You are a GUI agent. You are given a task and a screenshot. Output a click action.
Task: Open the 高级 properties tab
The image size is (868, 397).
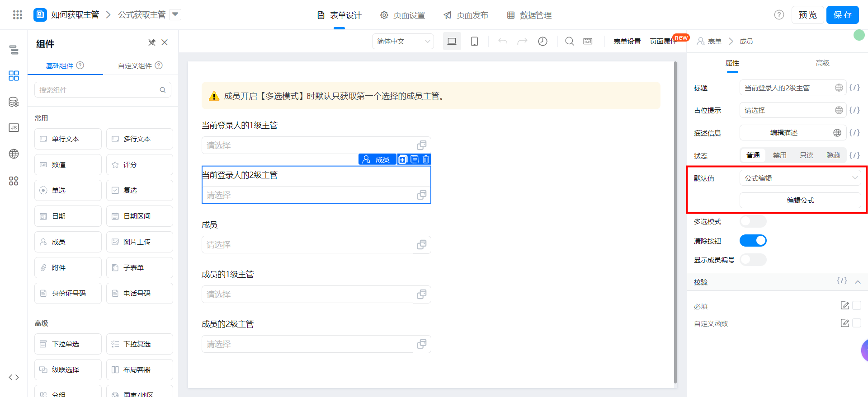822,63
